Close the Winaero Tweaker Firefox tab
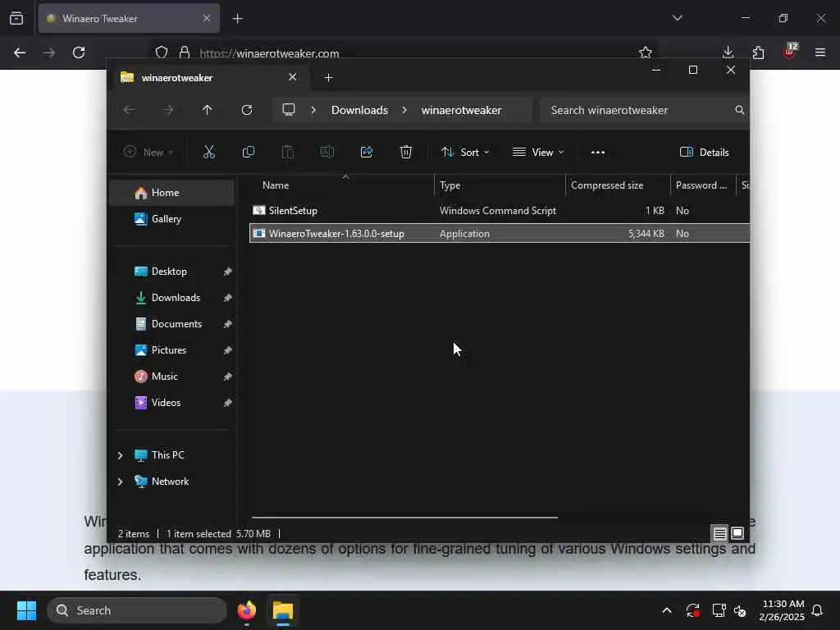 pyautogui.click(x=207, y=18)
